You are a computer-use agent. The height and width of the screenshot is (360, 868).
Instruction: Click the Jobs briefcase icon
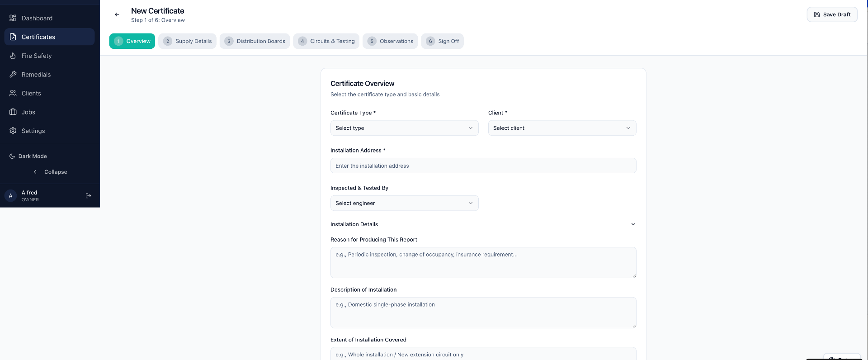pyautogui.click(x=13, y=112)
